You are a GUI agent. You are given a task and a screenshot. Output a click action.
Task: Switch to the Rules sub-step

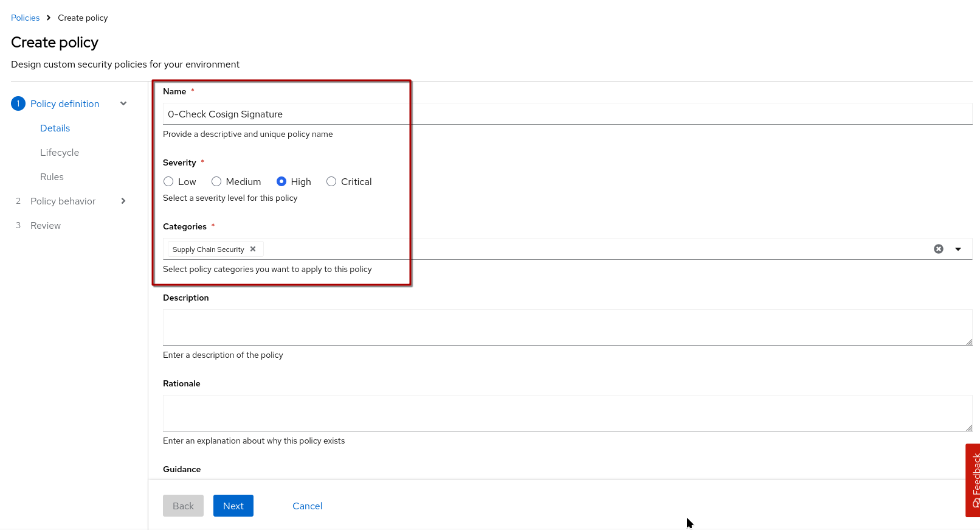(x=52, y=176)
